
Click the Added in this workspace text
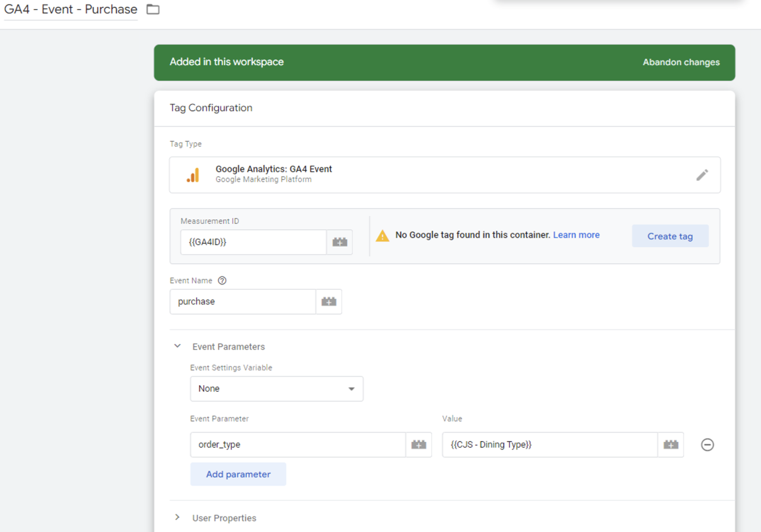(227, 62)
